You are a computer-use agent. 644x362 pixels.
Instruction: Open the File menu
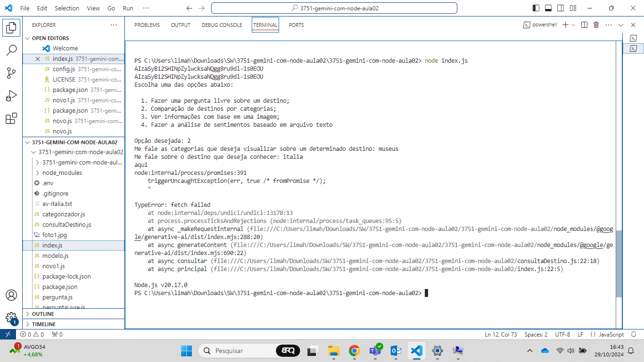[25, 8]
